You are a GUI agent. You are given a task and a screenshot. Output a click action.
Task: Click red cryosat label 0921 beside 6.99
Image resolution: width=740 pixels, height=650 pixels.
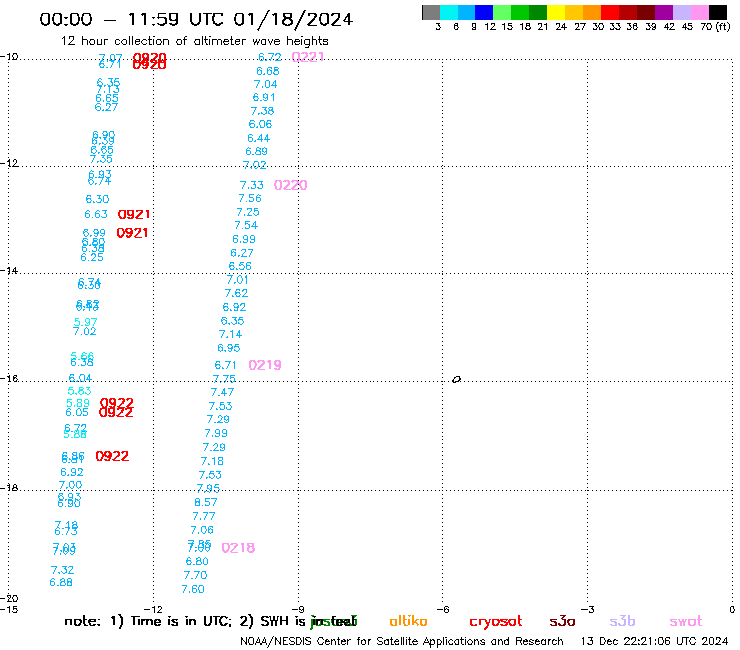pyautogui.click(x=132, y=233)
